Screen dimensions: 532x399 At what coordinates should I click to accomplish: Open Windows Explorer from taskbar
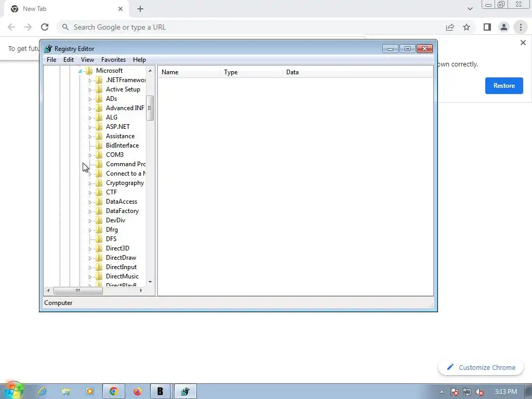(x=66, y=392)
